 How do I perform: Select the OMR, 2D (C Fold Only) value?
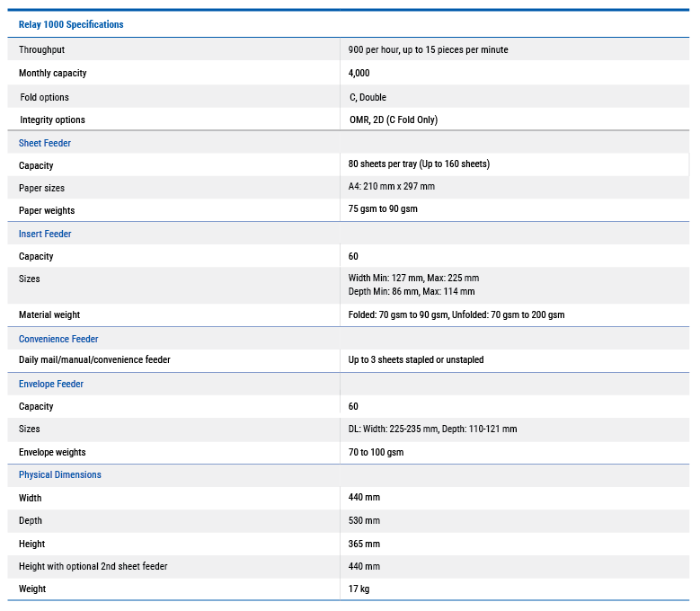tap(394, 120)
